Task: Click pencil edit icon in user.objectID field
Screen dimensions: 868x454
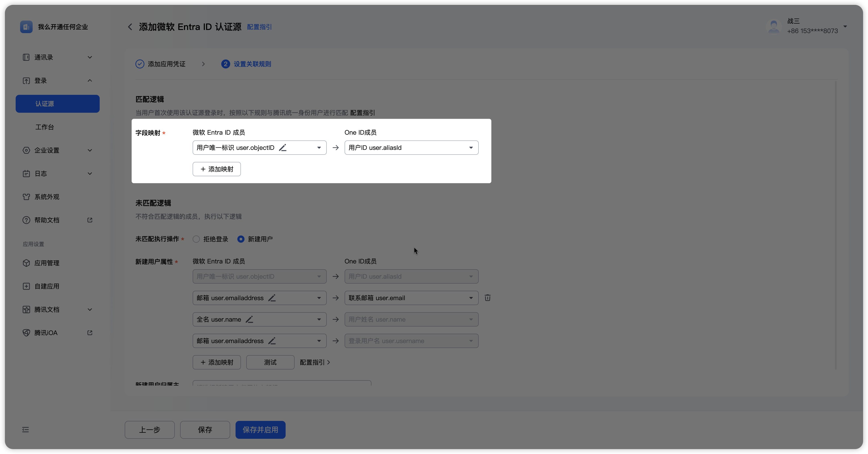Action: (x=283, y=148)
